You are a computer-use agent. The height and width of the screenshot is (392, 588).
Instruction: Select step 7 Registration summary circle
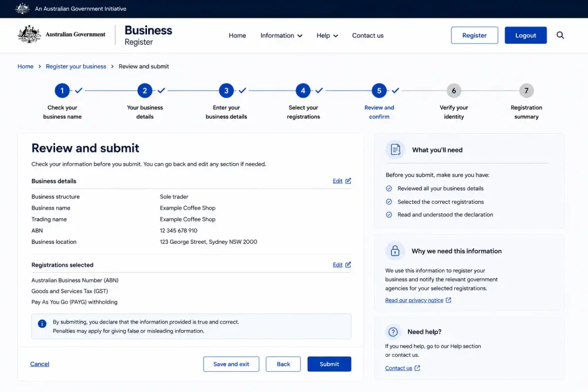[x=527, y=90]
